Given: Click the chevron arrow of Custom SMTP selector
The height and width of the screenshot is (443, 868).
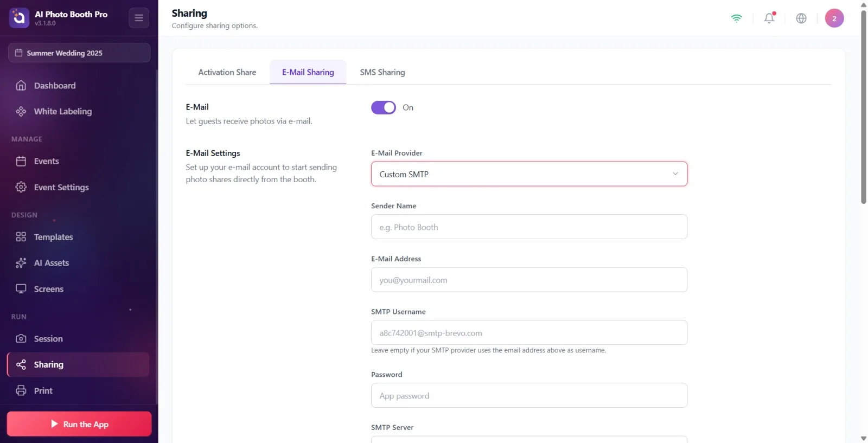Looking at the screenshot, I should point(675,174).
